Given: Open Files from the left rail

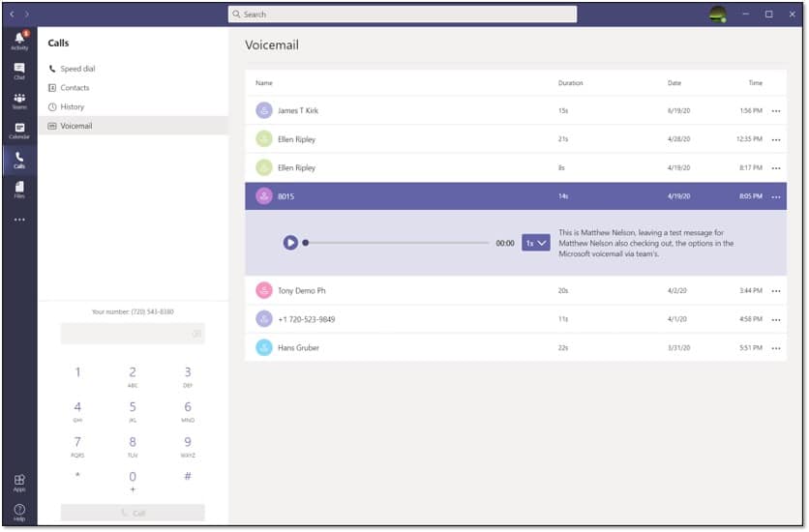Looking at the screenshot, I should 19,190.
